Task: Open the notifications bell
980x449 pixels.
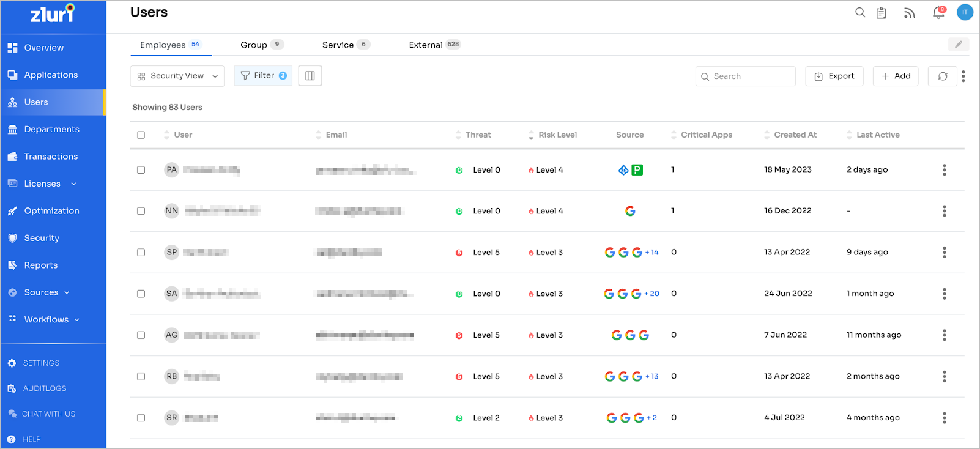Action: 938,12
